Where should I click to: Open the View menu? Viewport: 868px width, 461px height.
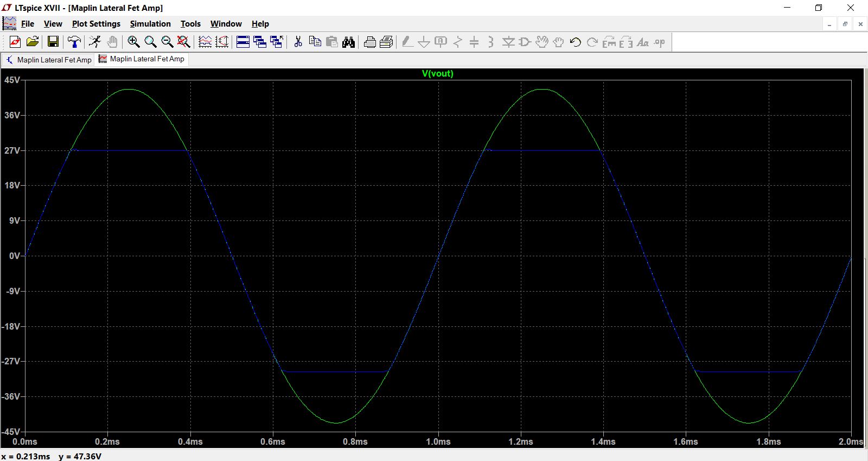pyautogui.click(x=53, y=24)
